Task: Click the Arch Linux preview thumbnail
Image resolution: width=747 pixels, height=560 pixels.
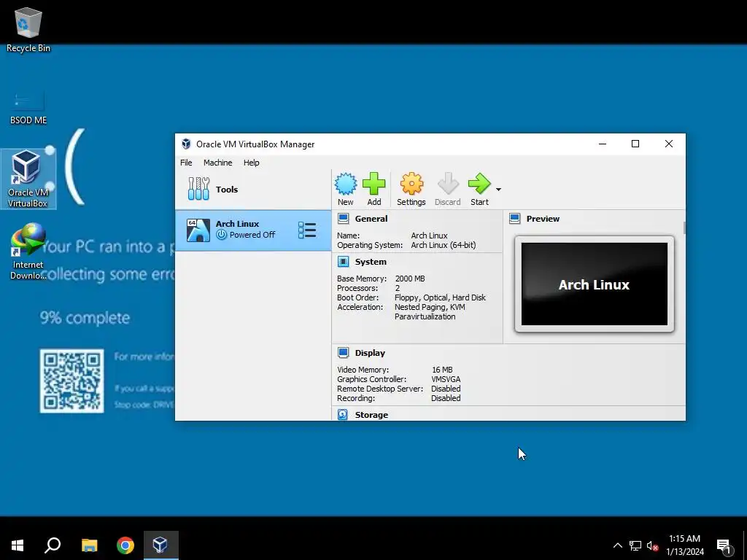Action: 594,284
